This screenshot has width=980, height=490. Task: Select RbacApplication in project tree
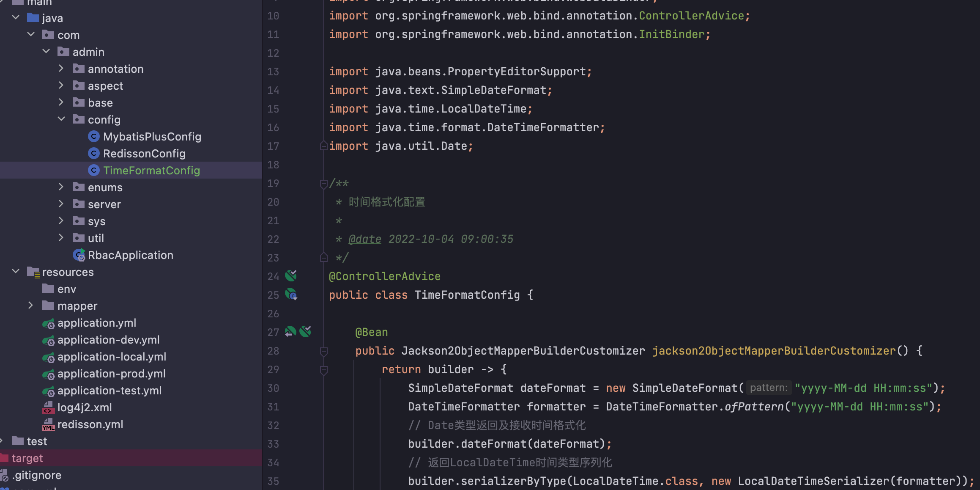[131, 255]
